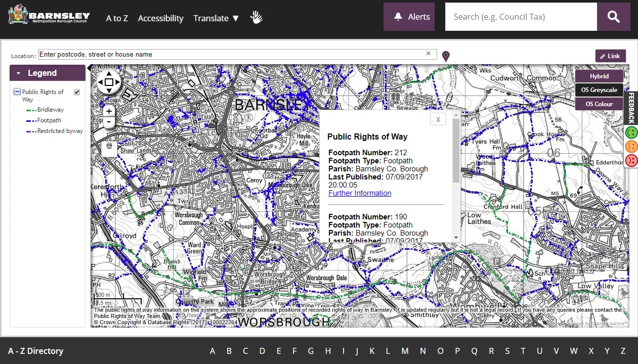
Task: Toggle Public Rights of Way layer checkbox
Action: [77, 92]
